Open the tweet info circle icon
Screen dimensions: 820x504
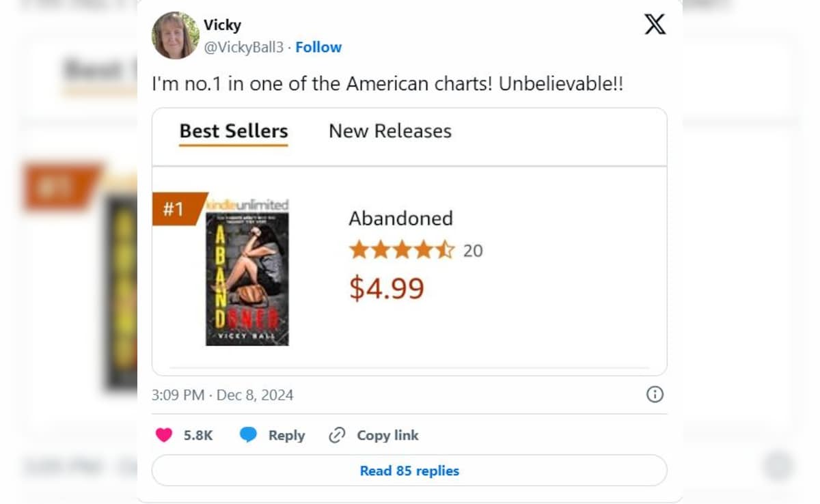coord(655,394)
